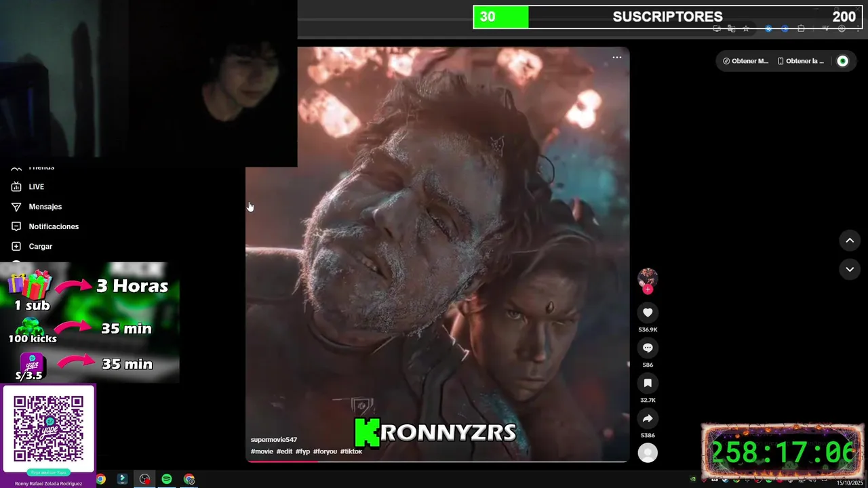Open OBS Studio in the taskbar

click(x=144, y=479)
